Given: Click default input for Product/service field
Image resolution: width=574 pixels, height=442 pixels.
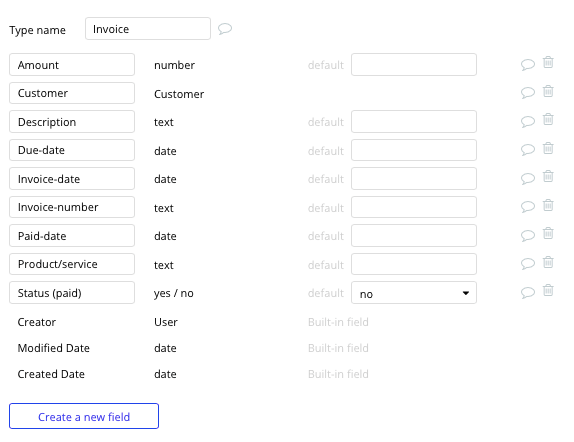Looking at the screenshot, I should click(x=414, y=264).
